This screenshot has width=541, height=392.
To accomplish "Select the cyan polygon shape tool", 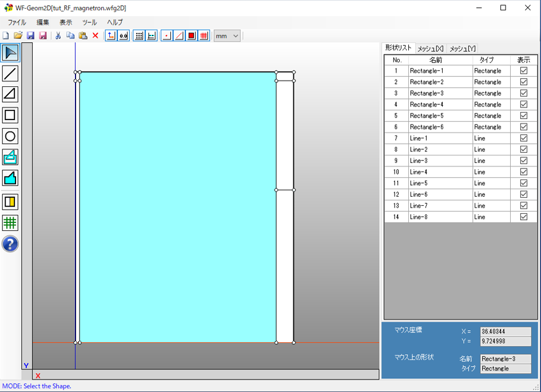I will click(x=10, y=178).
